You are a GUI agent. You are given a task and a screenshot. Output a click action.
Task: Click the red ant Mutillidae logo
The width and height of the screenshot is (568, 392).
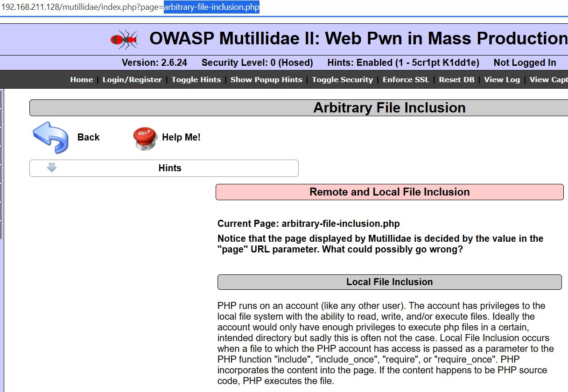[x=124, y=39]
